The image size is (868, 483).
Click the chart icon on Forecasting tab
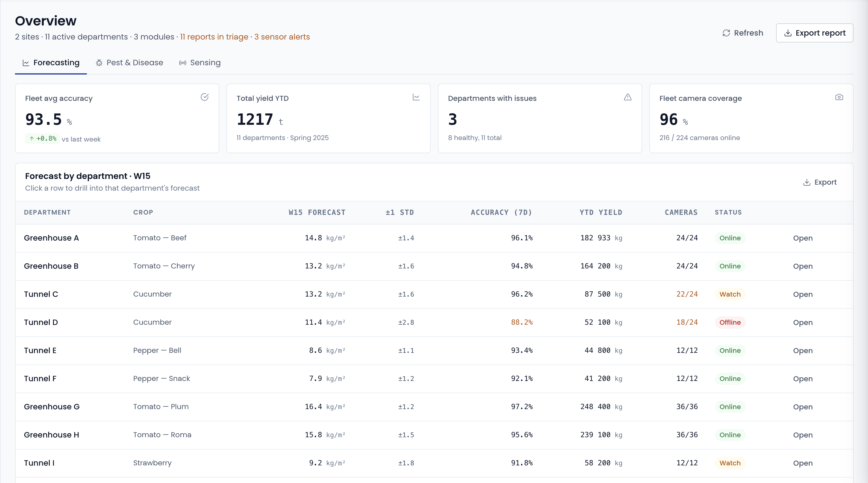coord(26,63)
